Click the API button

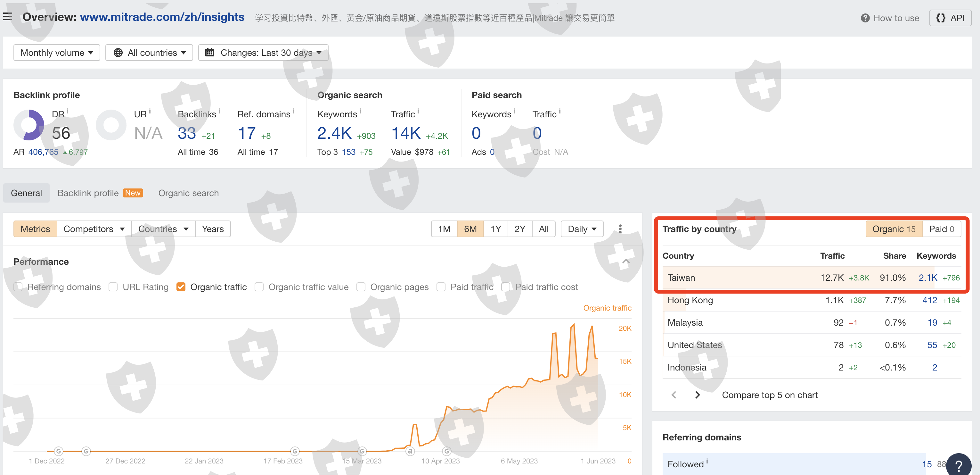tap(950, 18)
